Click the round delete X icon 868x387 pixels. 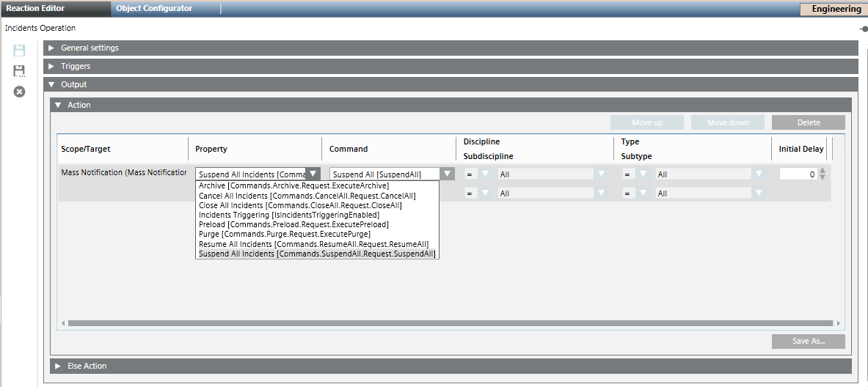tap(19, 92)
